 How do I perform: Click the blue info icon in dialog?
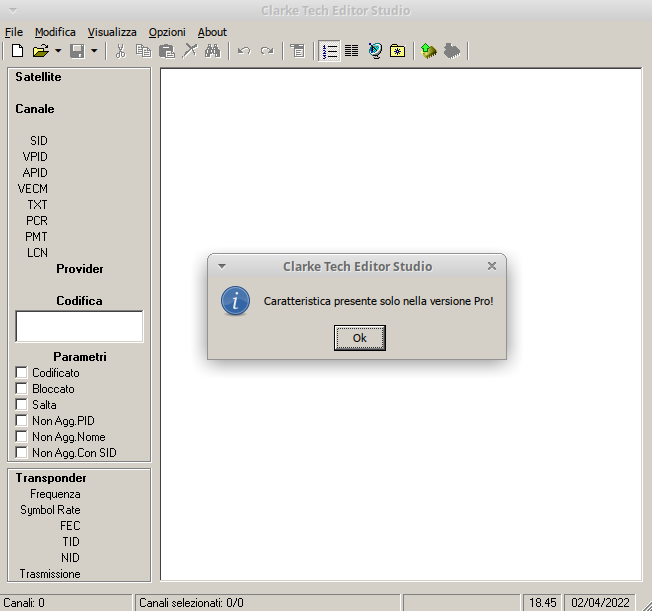pos(235,300)
